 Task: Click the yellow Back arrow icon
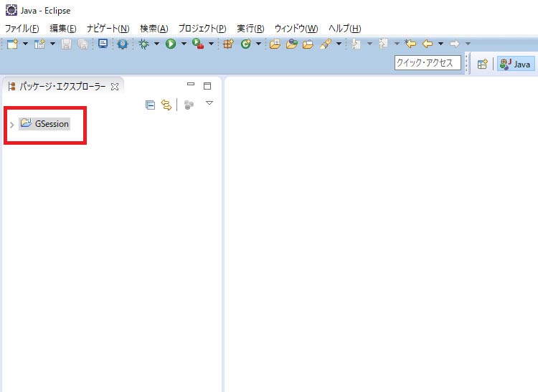pyautogui.click(x=428, y=44)
